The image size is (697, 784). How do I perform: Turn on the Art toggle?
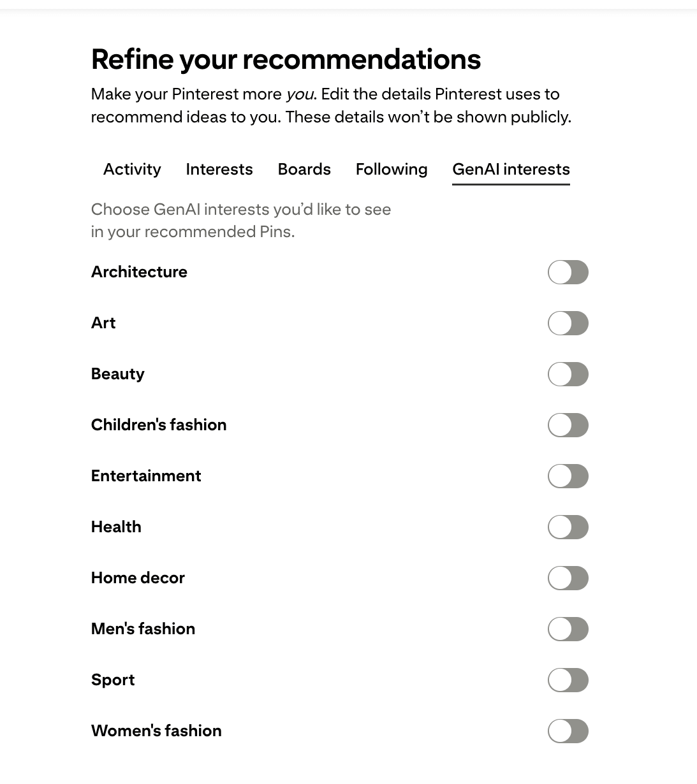tap(568, 323)
